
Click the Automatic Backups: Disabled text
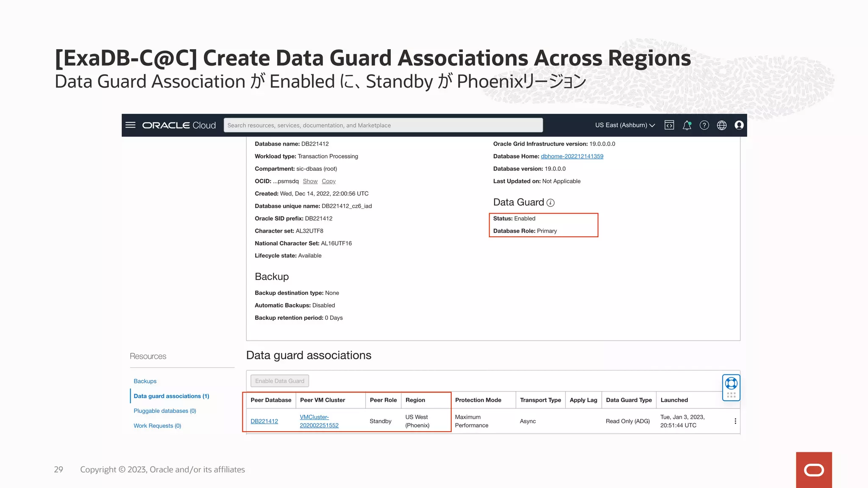click(x=295, y=305)
